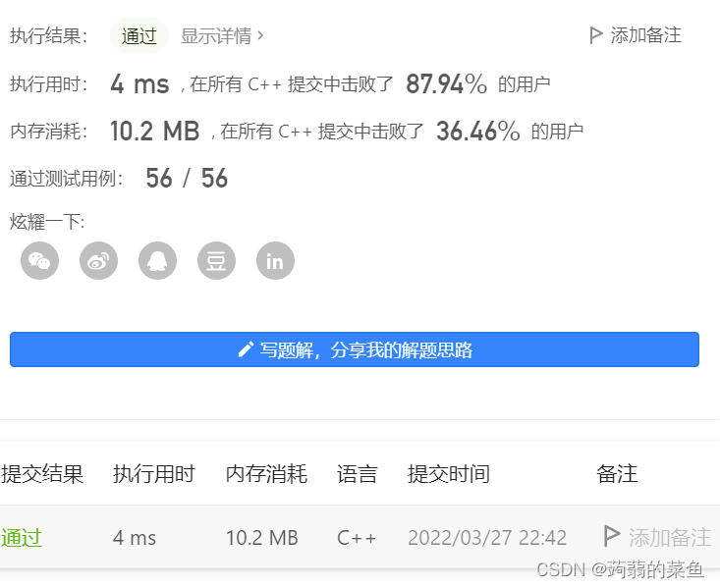Share result via Douban icon
This screenshot has height=588, width=720.
[216, 261]
